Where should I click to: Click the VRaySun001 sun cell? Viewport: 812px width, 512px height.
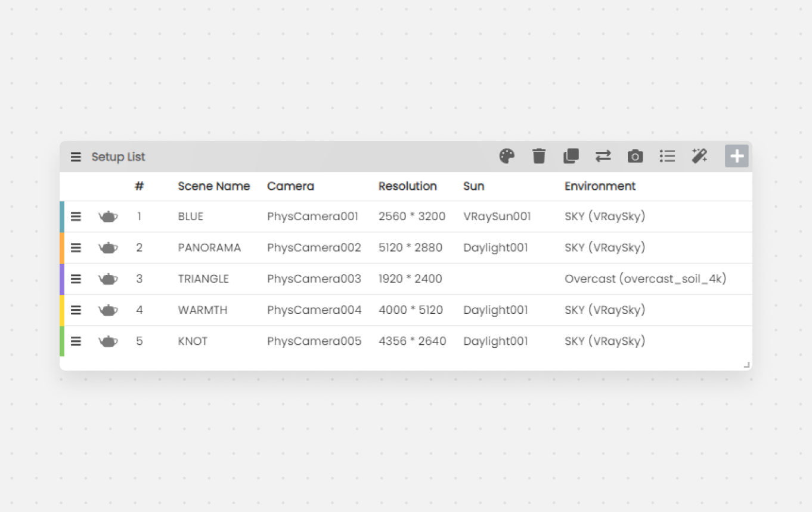497,217
